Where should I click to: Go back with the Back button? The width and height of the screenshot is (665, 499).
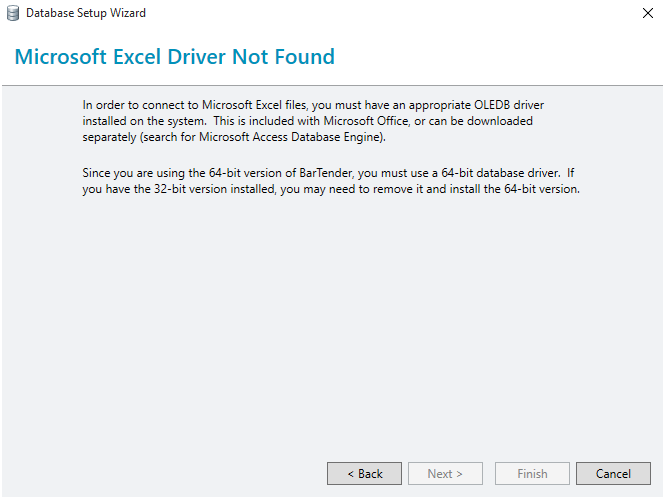pos(364,473)
